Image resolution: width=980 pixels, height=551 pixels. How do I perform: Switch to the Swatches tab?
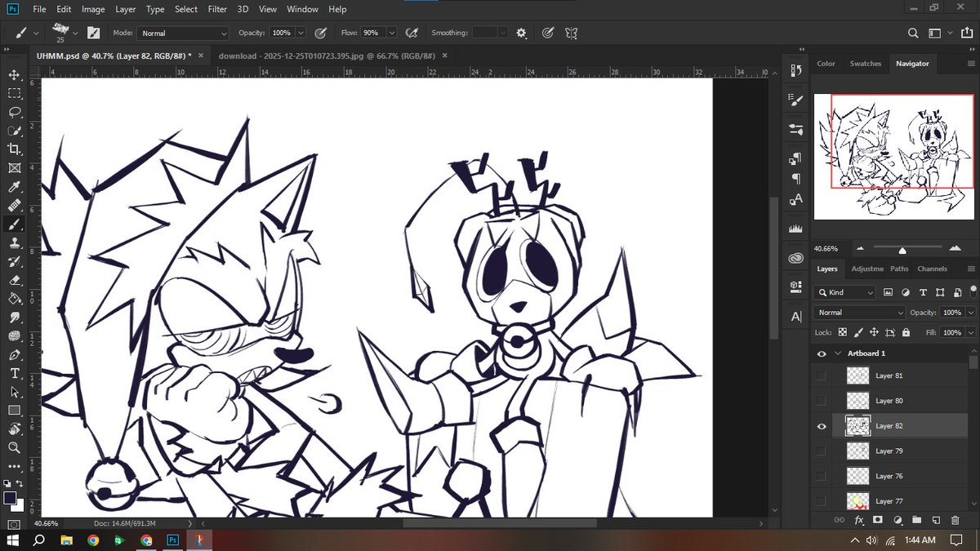pos(866,64)
